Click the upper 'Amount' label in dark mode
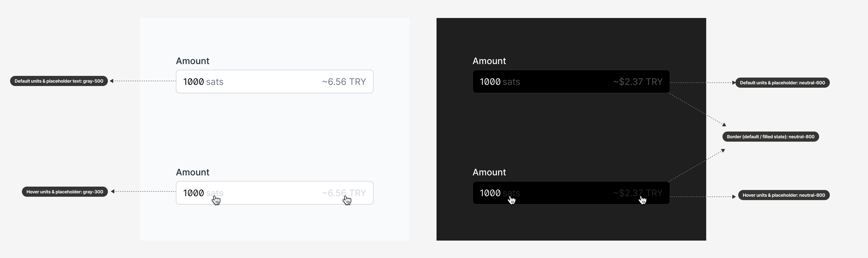Screen dimensions: 868x258 click(x=489, y=61)
